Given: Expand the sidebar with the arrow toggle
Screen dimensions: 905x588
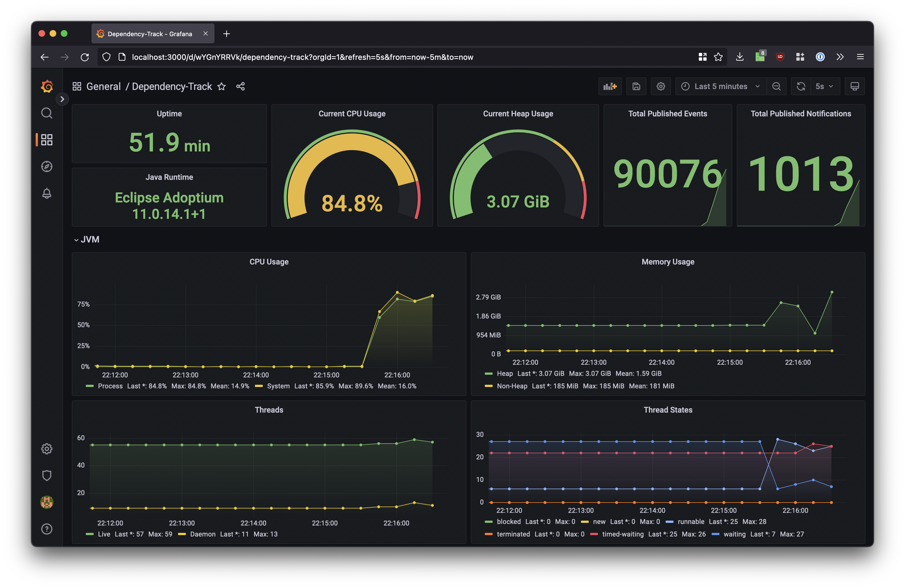Looking at the screenshot, I should point(62,99).
